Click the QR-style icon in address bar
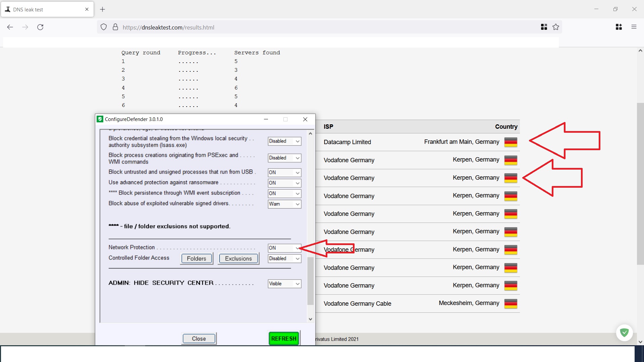The image size is (644, 362). (544, 27)
